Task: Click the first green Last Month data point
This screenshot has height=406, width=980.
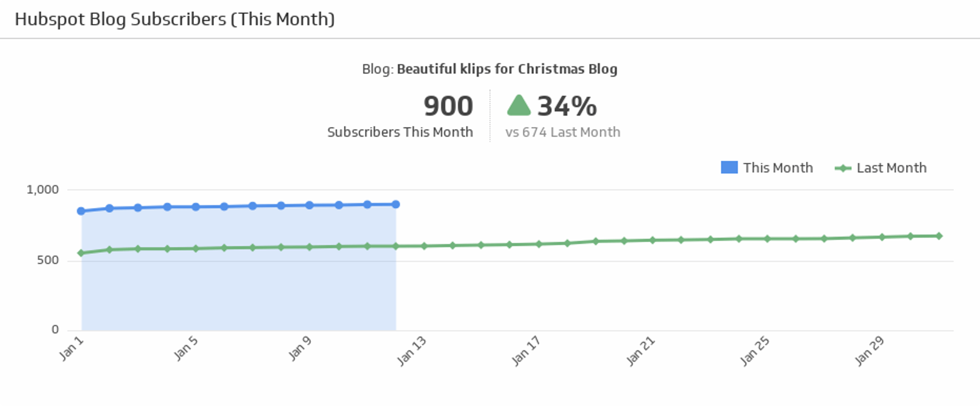Action: (81, 253)
